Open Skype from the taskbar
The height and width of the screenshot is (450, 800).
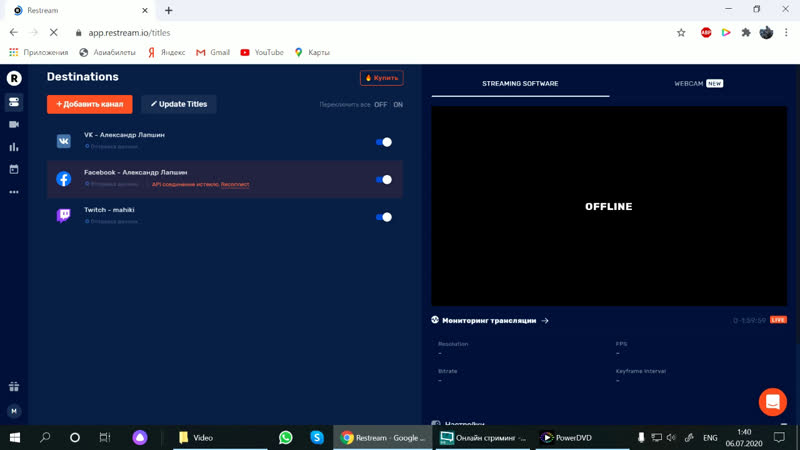(x=317, y=438)
